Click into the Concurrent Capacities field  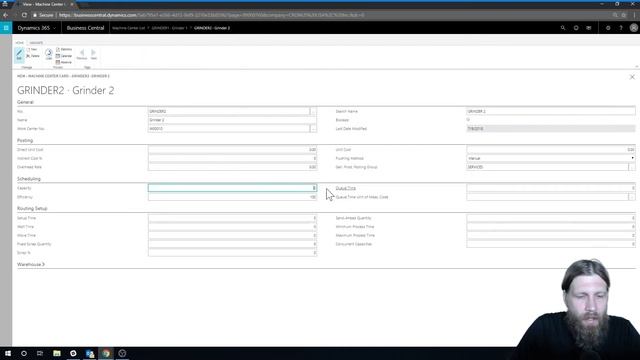pos(551,244)
